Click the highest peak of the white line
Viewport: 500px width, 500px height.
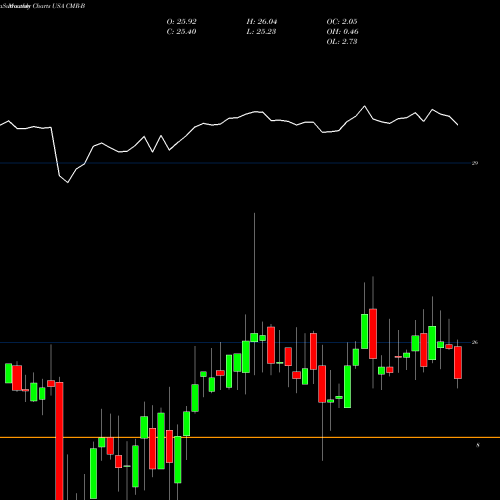click(364, 106)
